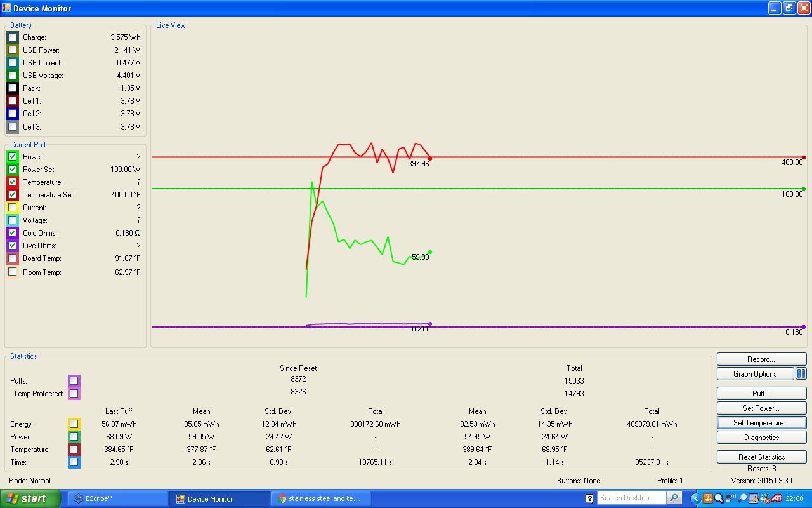Click the help question mark taskbar icon
Viewport: 812px width, 508px height.
[x=589, y=498]
